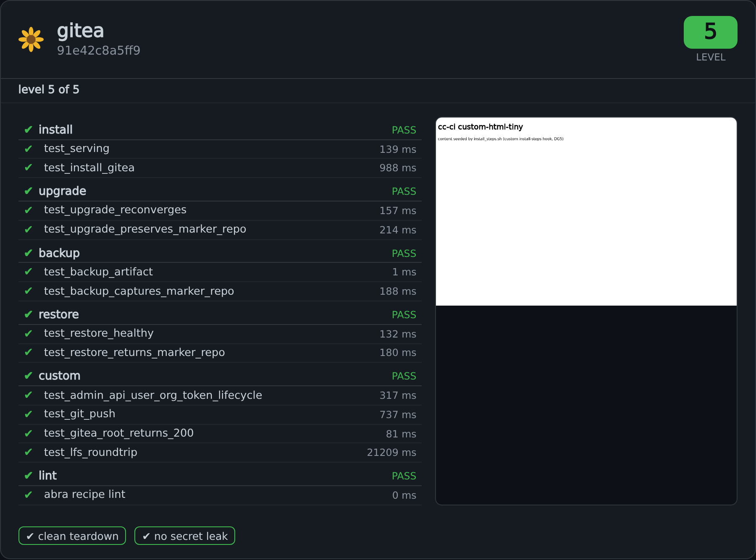
Task: Click the PASS status of lint
Action: click(404, 476)
